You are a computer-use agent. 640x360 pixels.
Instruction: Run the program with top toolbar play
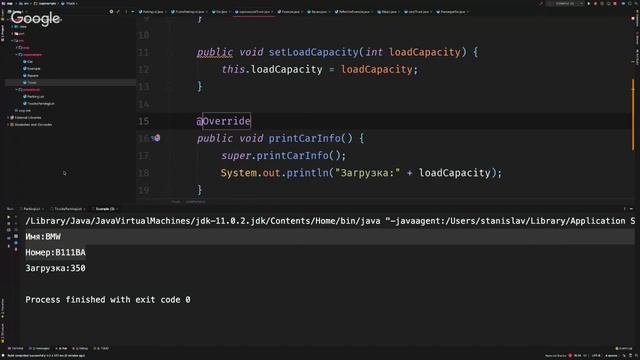[589, 4]
